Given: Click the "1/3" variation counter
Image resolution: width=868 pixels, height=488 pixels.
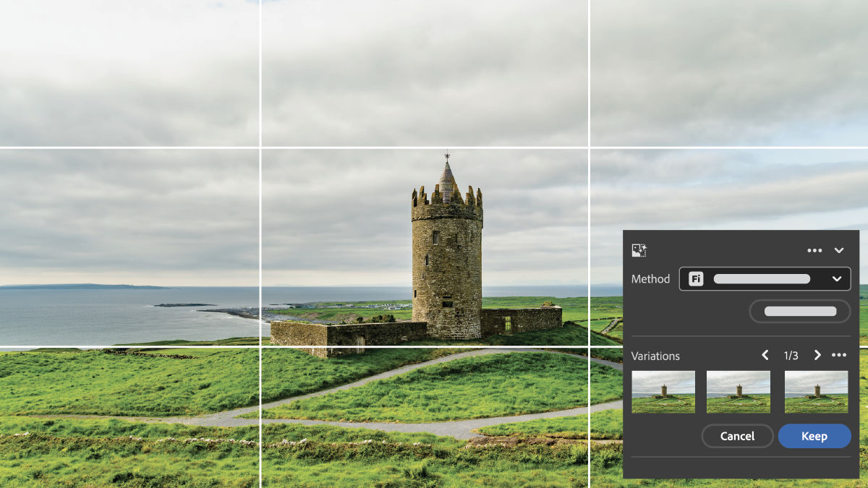Looking at the screenshot, I should [x=791, y=356].
